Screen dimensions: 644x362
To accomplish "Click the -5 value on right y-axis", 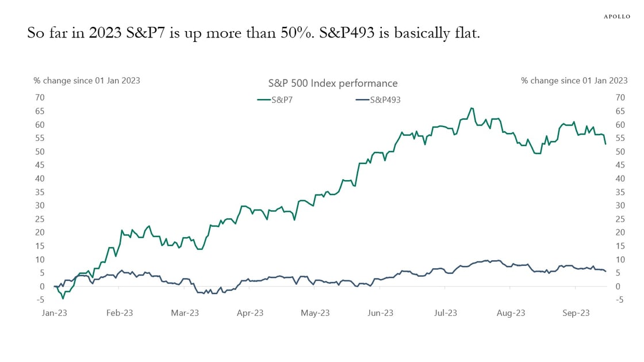I will (620, 299).
